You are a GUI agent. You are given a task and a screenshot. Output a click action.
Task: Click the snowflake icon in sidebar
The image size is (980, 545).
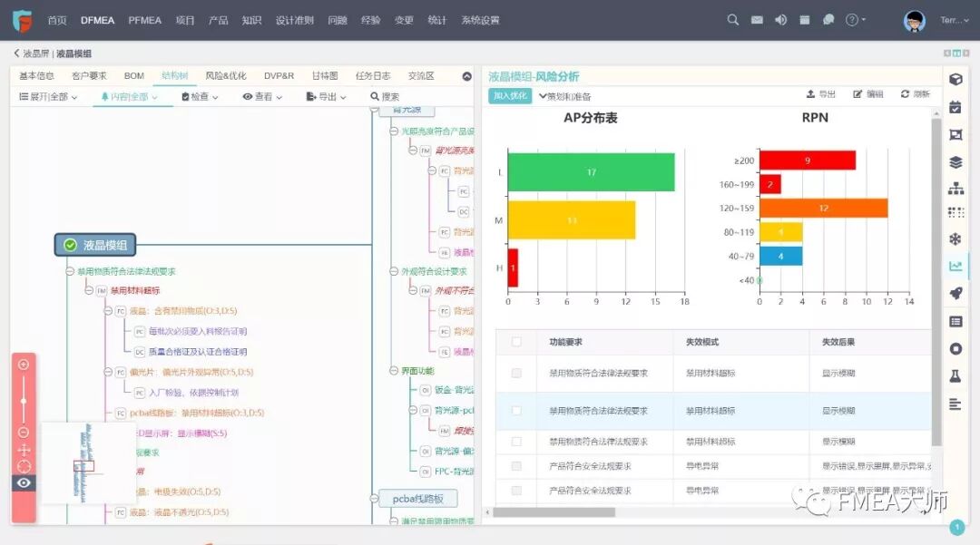point(955,239)
